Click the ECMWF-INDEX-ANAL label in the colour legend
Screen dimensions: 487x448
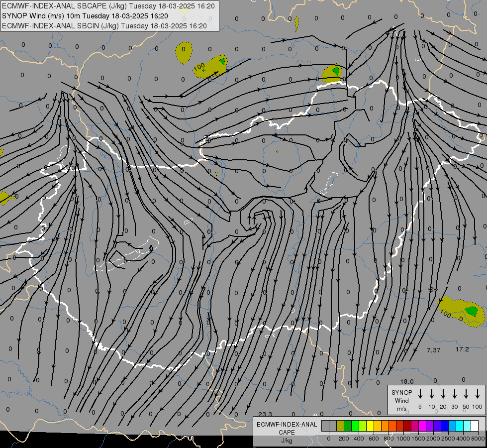click(x=287, y=425)
